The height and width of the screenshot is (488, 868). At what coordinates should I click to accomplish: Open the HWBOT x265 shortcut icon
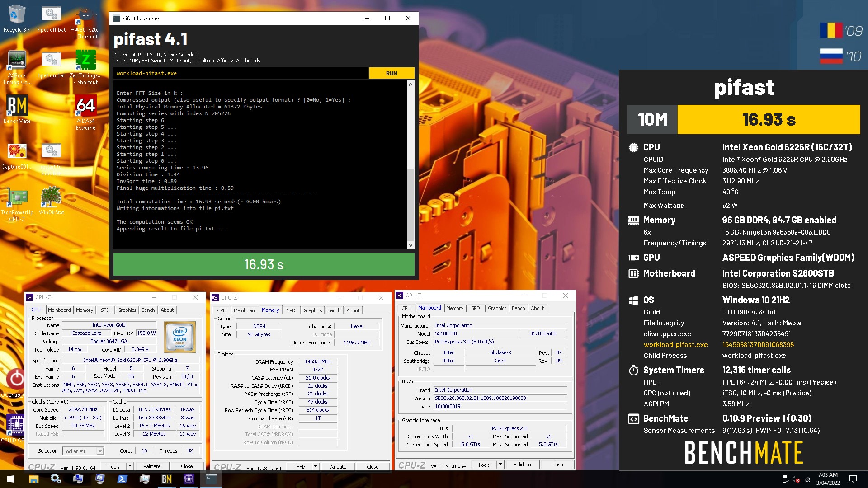[85, 22]
